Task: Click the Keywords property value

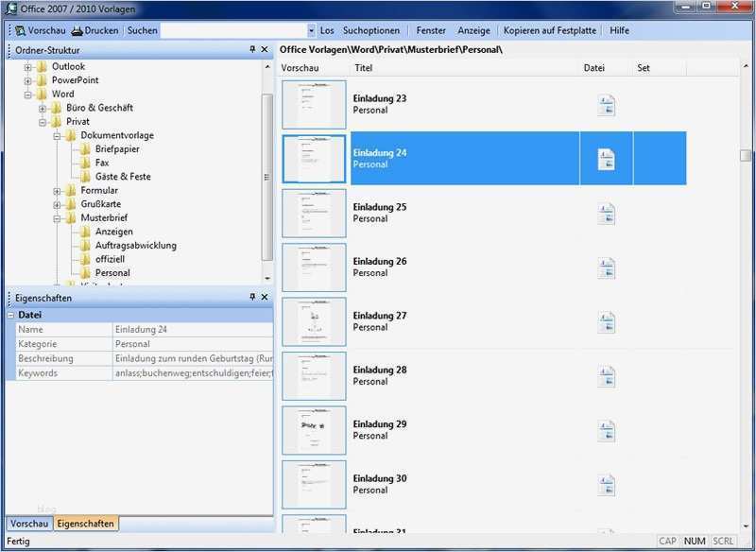Action: tap(193, 373)
